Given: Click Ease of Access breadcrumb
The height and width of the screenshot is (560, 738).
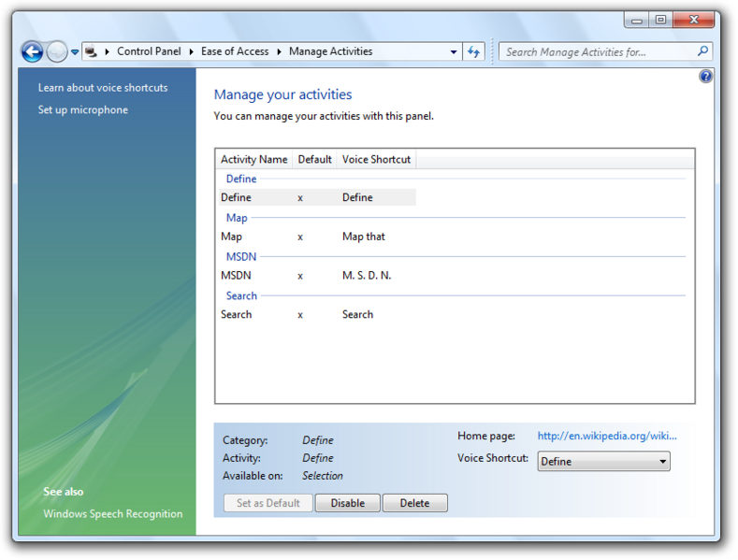Looking at the screenshot, I should coord(235,51).
